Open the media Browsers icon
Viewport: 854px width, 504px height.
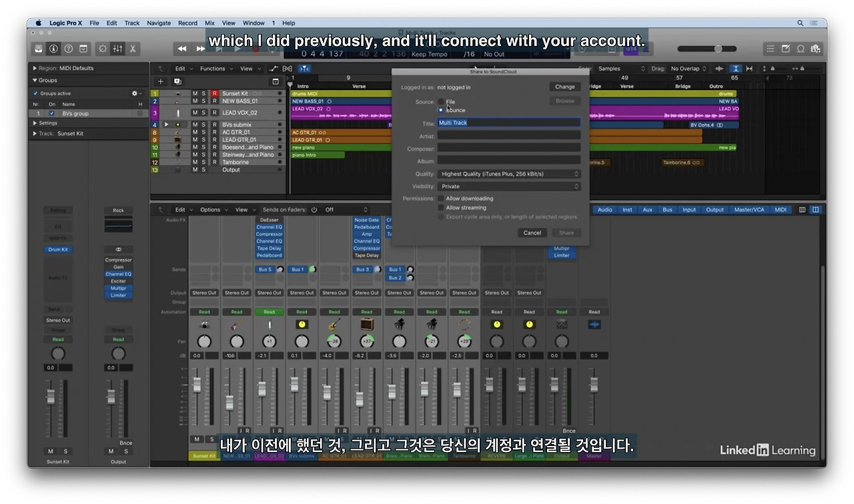(x=815, y=49)
